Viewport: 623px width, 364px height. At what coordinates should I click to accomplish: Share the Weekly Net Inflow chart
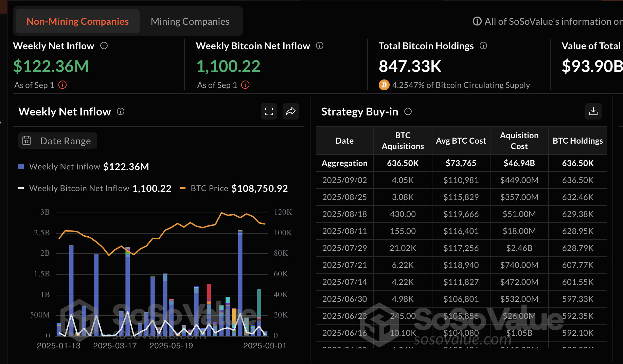[x=291, y=111]
